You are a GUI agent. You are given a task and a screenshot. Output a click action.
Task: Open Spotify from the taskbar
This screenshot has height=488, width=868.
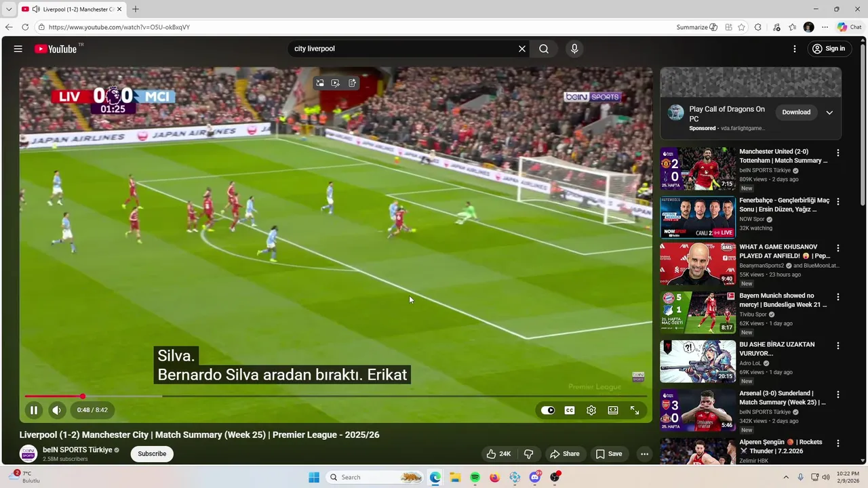[x=475, y=477]
